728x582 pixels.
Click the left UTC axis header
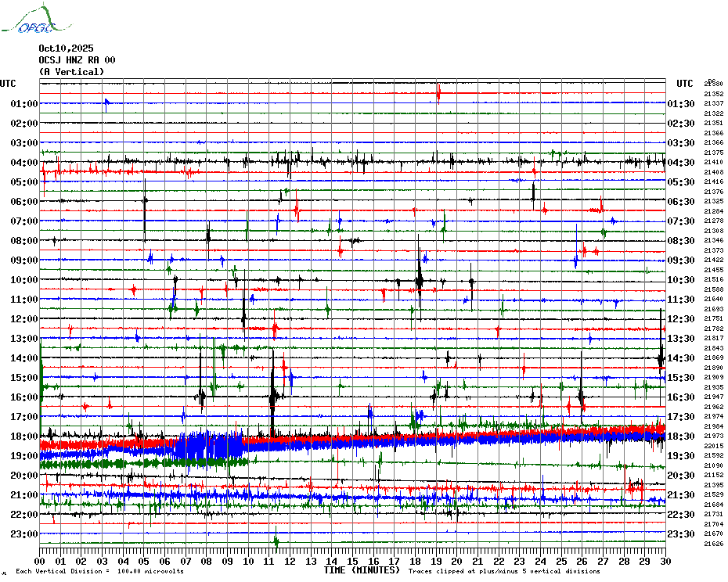point(8,84)
